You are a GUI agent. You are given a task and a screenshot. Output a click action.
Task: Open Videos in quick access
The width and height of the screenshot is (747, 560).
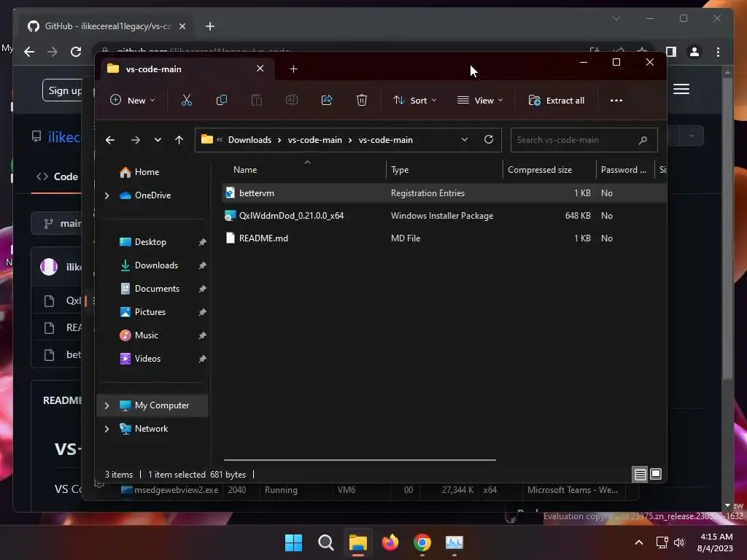pos(147,359)
